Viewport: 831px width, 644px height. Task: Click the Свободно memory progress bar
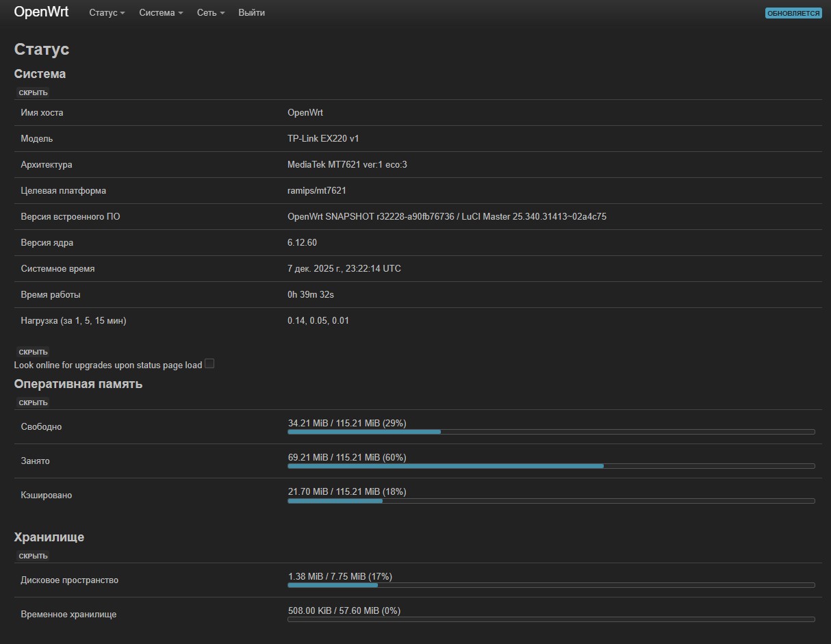tap(551, 432)
